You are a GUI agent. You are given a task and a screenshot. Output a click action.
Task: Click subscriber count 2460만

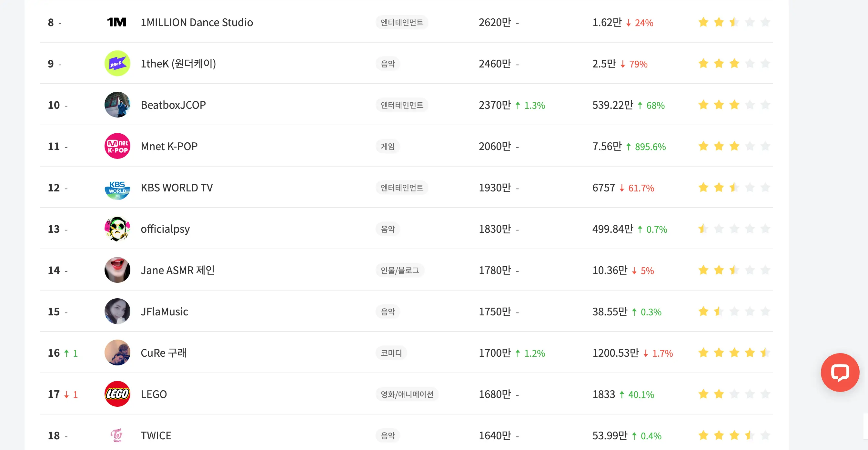[x=495, y=63]
